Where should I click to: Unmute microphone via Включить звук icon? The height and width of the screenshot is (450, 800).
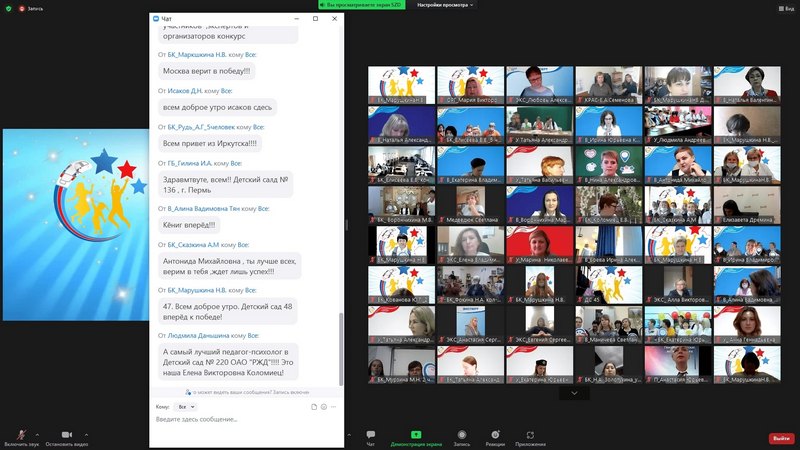tap(21, 435)
